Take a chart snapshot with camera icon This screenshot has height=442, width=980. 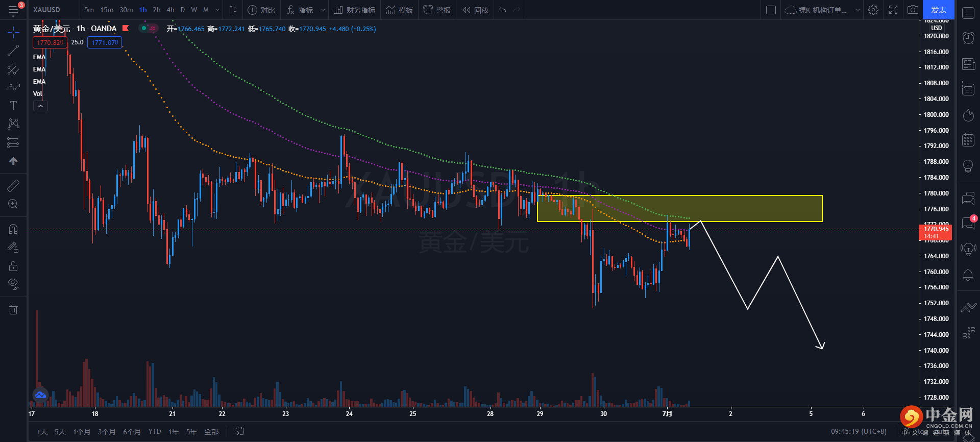click(913, 10)
